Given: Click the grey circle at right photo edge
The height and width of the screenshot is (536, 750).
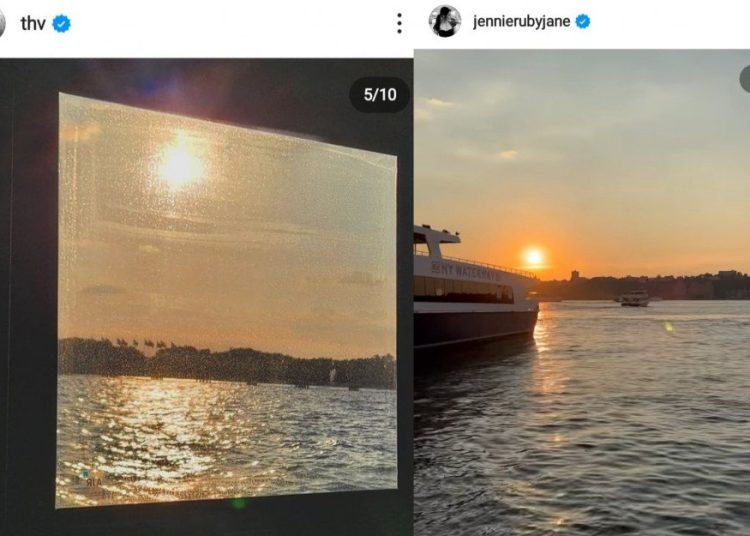Looking at the screenshot, I should point(745,79).
